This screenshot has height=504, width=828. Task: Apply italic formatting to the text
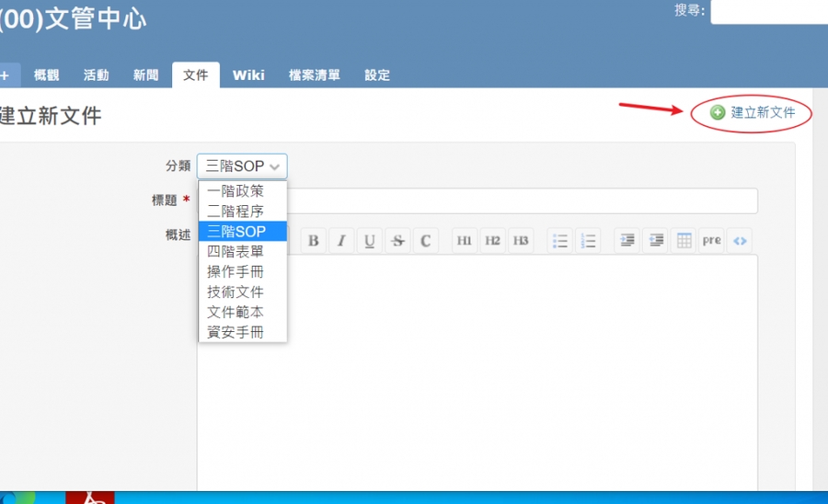341,241
